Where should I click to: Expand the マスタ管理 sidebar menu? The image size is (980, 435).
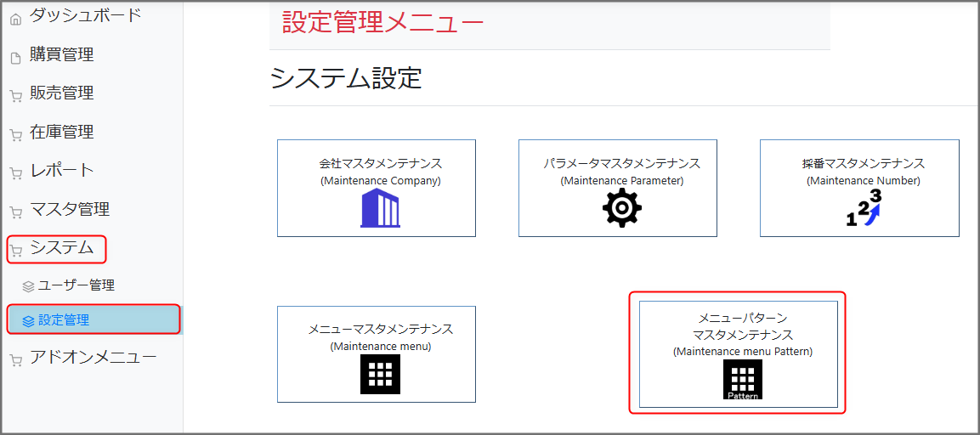click(70, 209)
